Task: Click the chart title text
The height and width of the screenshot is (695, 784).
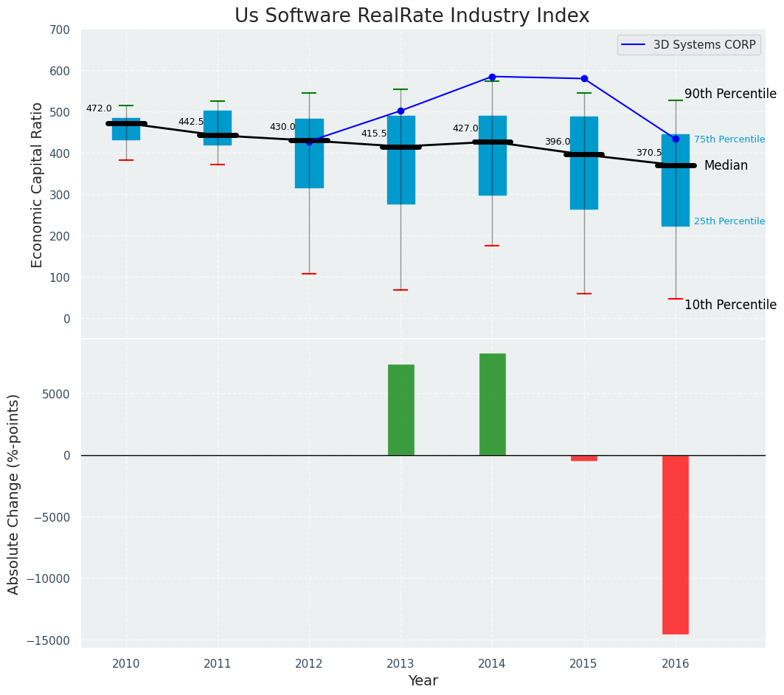Action: (412, 16)
